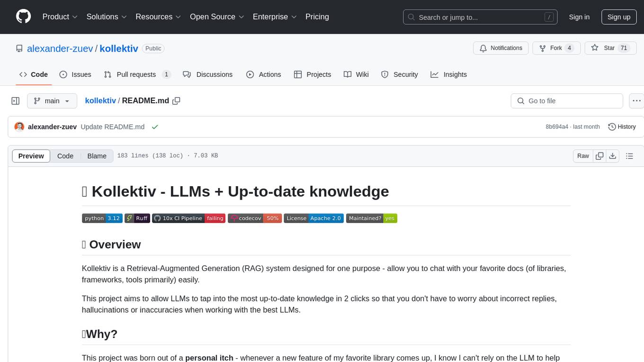
Task: Expand the Open Source menu
Action: pos(217,17)
